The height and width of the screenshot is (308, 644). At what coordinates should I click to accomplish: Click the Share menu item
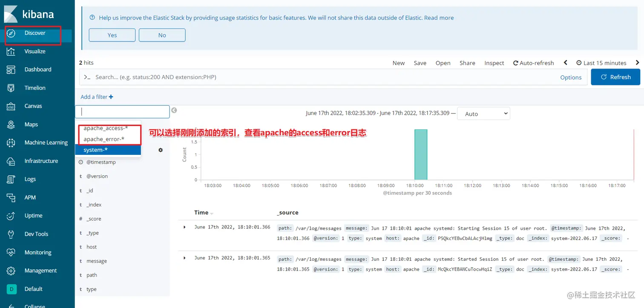(467, 63)
